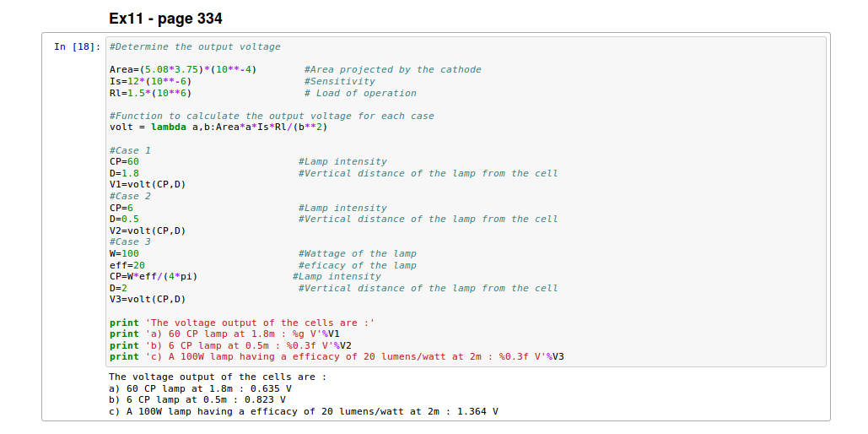
Task: Click the 'D=0.5' assignment line
Action: pos(125,219)
